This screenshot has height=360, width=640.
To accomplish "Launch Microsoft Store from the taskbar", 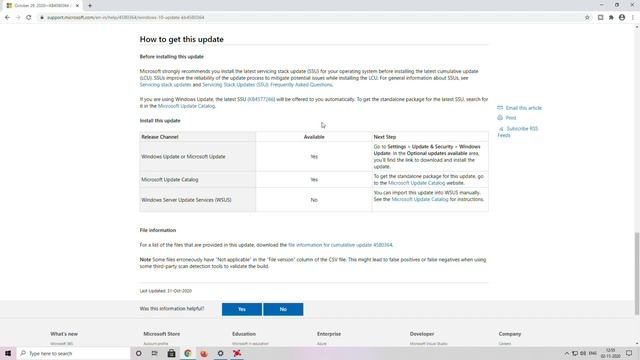I will (x=171, y=353).
